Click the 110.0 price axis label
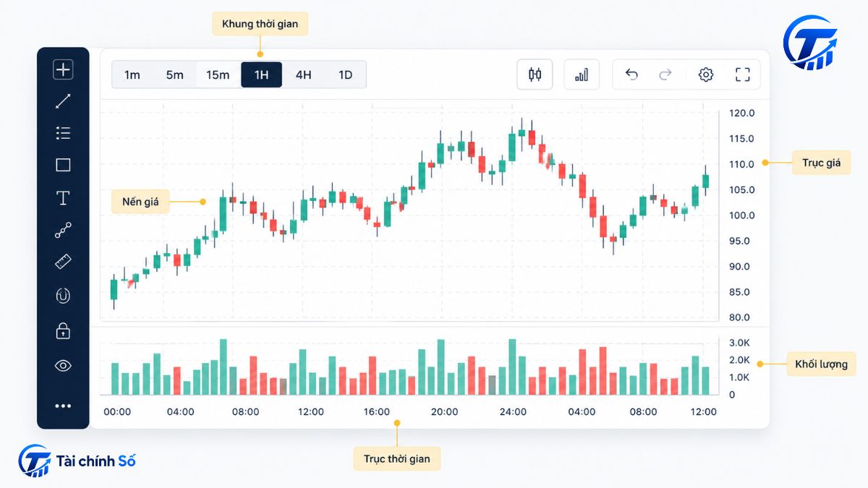Screen dimensions: 868x488 tap(741, 164)
